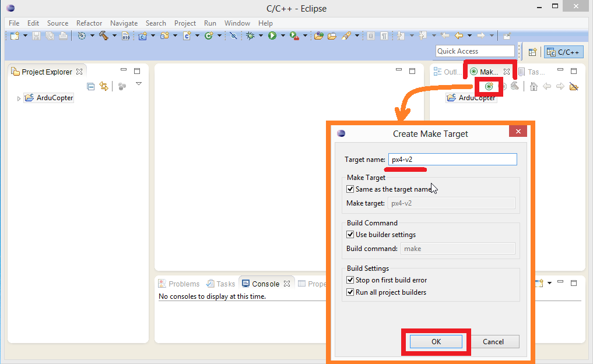Disable Stop on first build error
This screenshot has height=364, width=593.
(350, 280)
